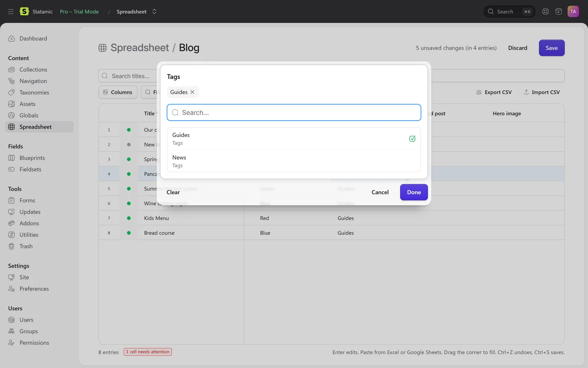
Task: Open Preferences in sidebar
Action: click(x=39, y=289)
